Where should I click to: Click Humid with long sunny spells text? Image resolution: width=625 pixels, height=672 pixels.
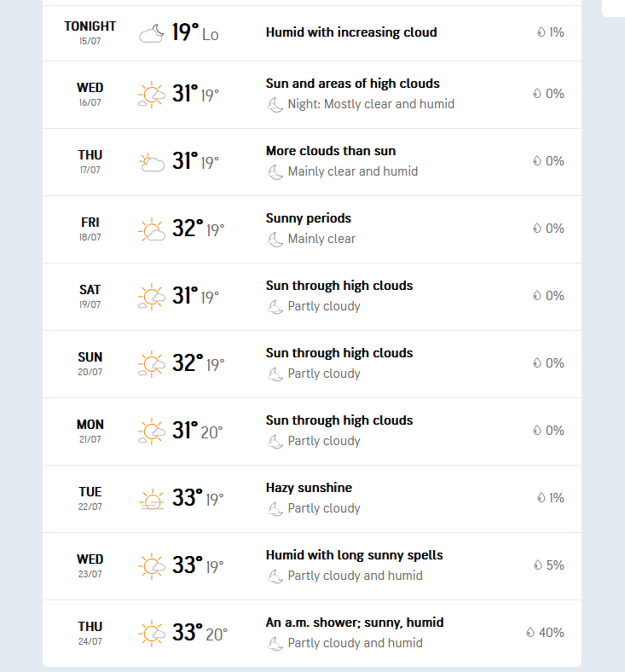354,555
